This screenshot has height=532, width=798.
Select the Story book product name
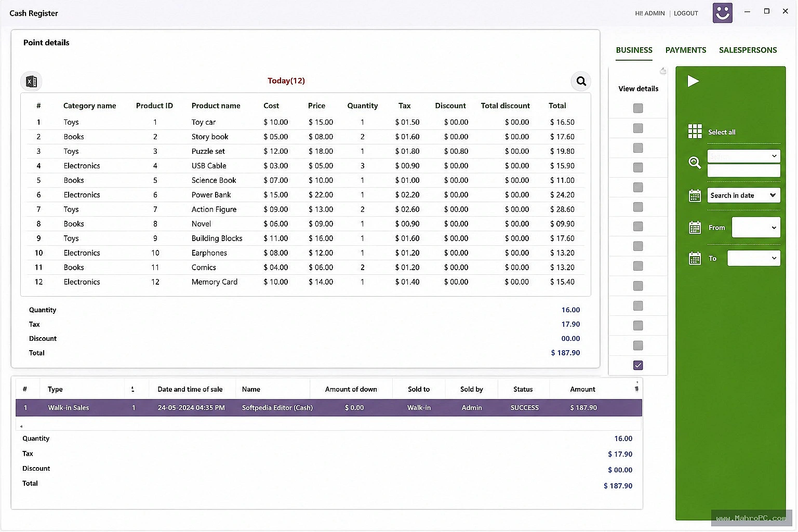[210, 137]
